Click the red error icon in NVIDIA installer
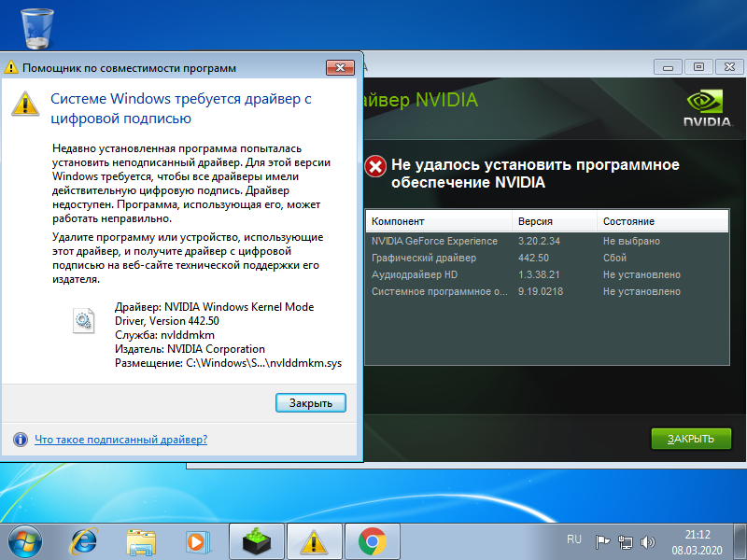 (x=376, y=167)
